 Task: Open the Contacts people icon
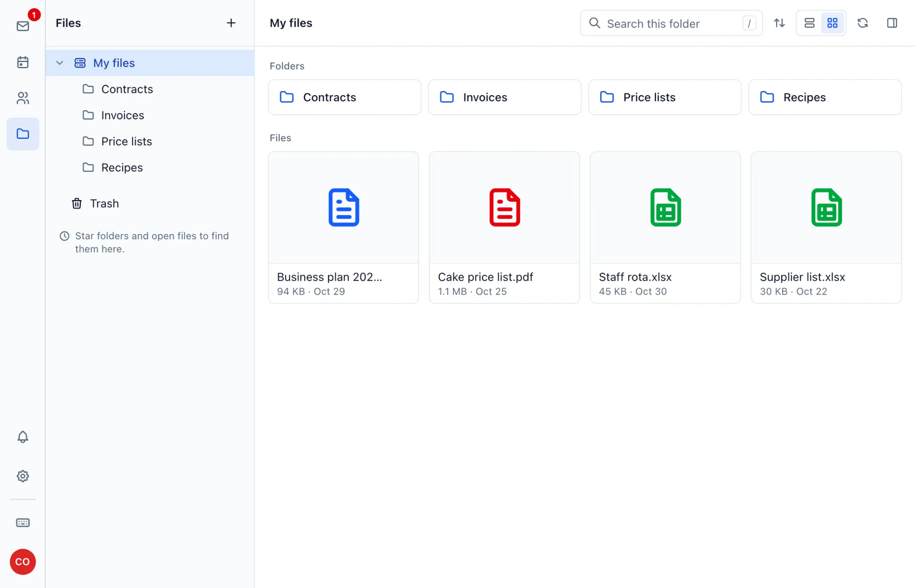click(x=23, y=98)
